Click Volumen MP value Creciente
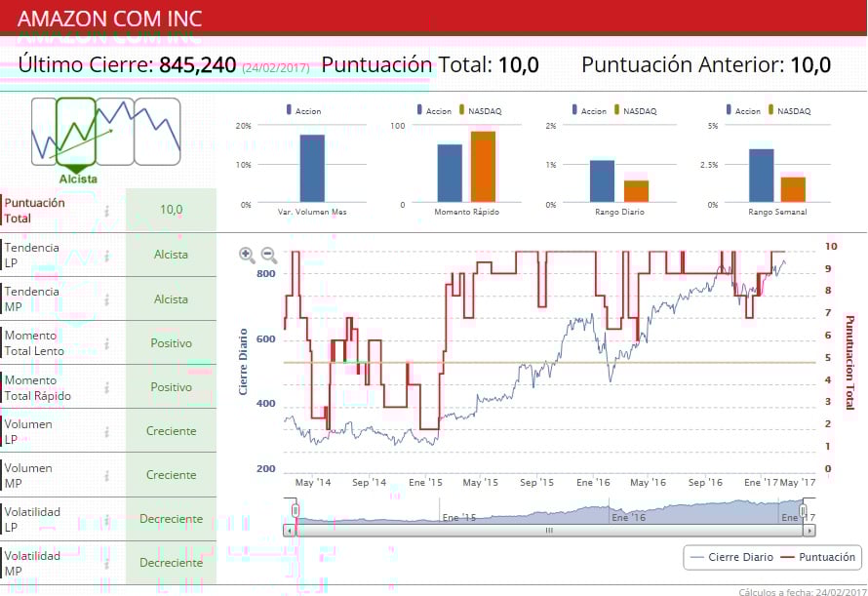 (171, 475)
